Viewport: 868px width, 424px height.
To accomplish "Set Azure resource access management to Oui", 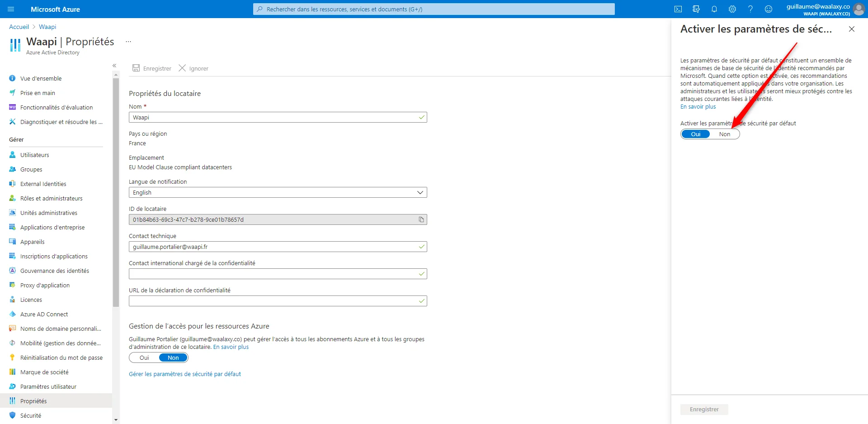I will pyautogui.click(x=144, y=357).
